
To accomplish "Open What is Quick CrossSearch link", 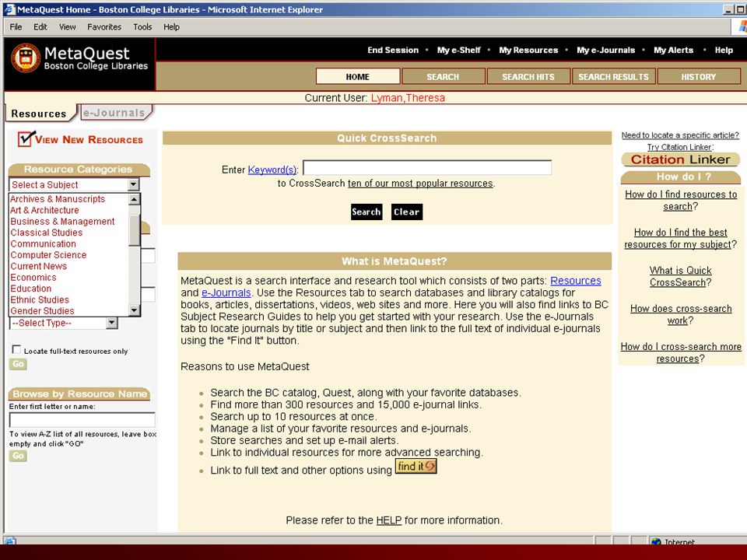I will pos(680,277).
